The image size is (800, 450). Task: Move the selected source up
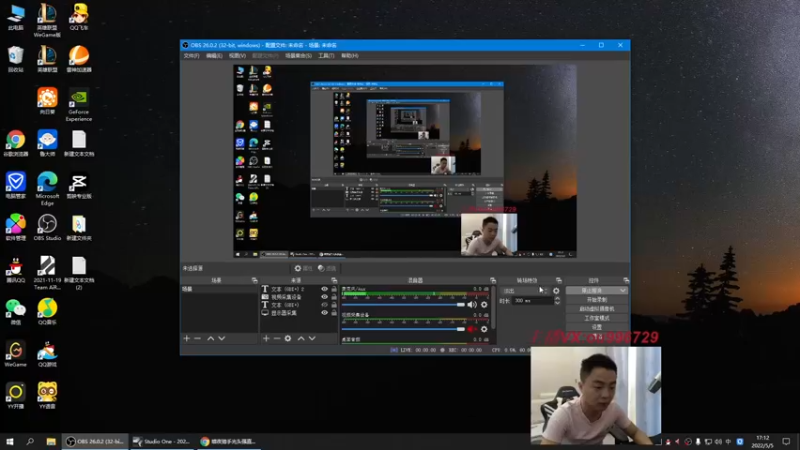301,338
